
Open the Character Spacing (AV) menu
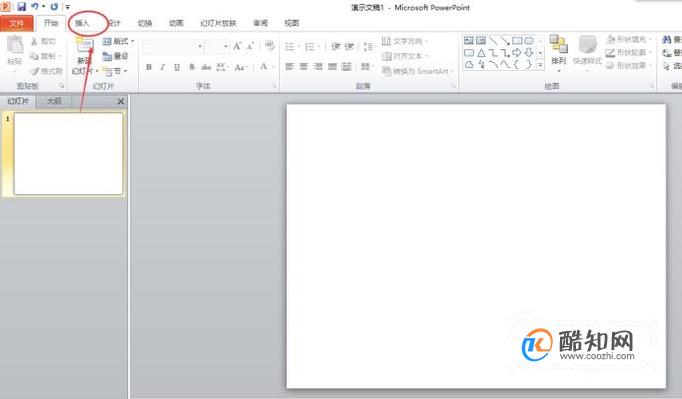[222, 67]
